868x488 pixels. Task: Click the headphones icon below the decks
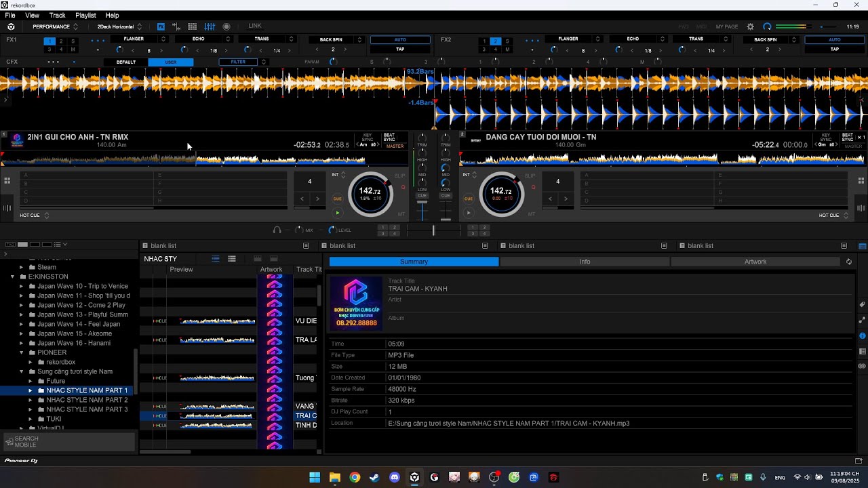(x=277, y=230)
